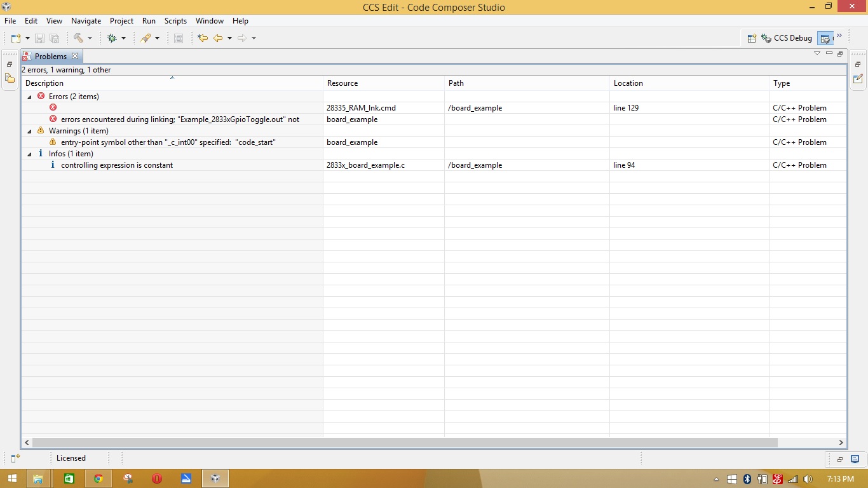Open the New wizard dropdown arrow
Image resolution: width=868 pixels, height=488 pixels.
pos(27,38)
